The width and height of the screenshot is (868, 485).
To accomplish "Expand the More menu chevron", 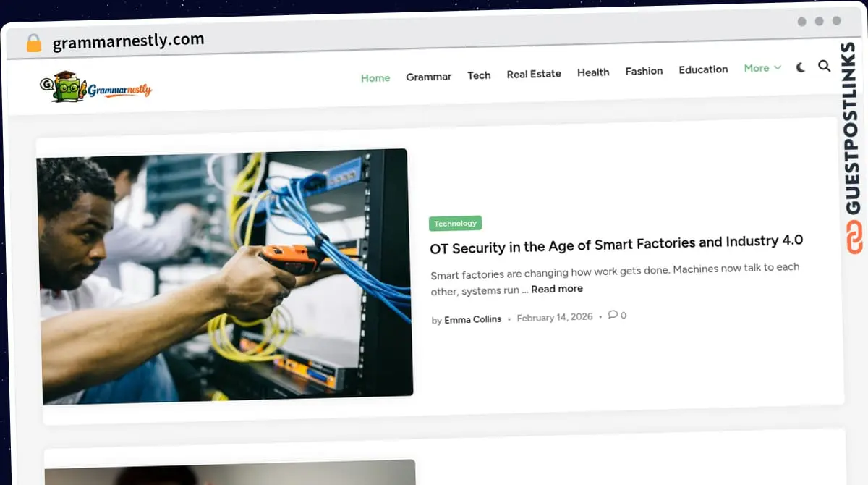I will click(x=778, y=68).
